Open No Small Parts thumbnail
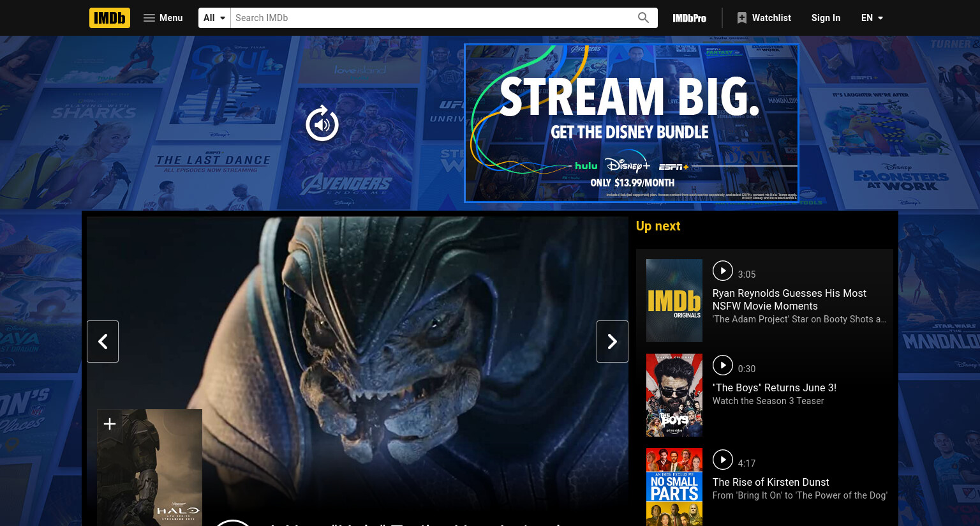The image size is (980, 526). pos(674,487)
